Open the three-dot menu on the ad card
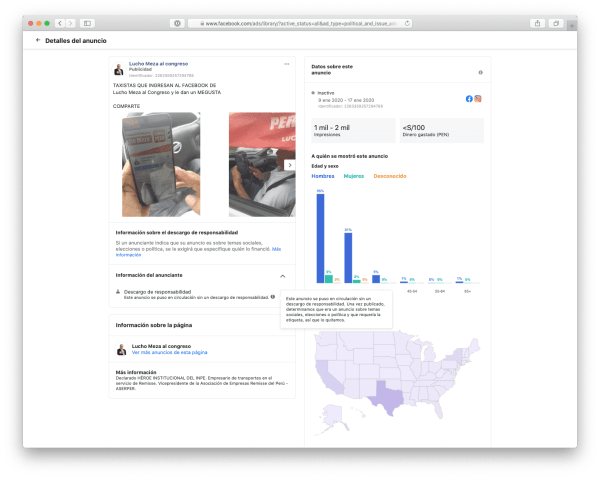The image size is (600, 478). click(x=287, y=64)
